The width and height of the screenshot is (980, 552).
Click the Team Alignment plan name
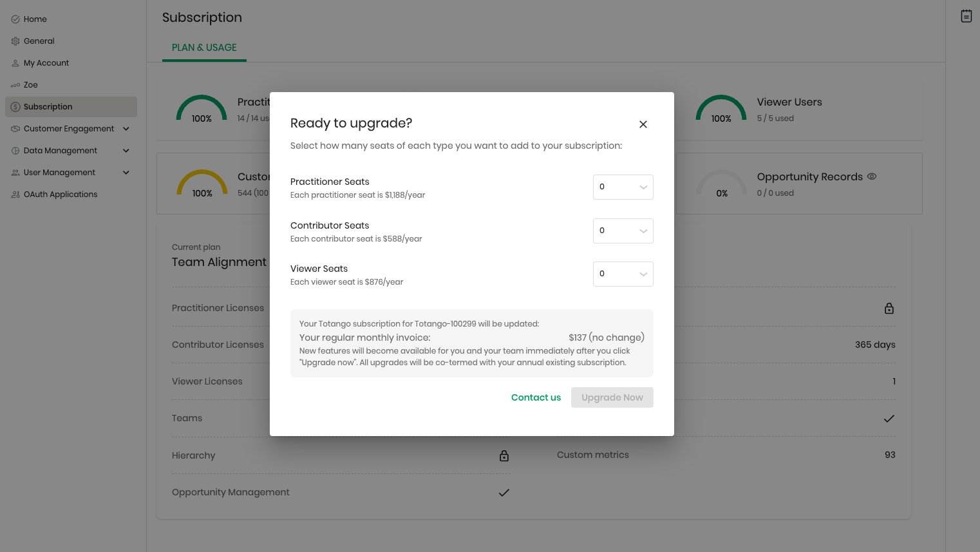pos(219,262)
